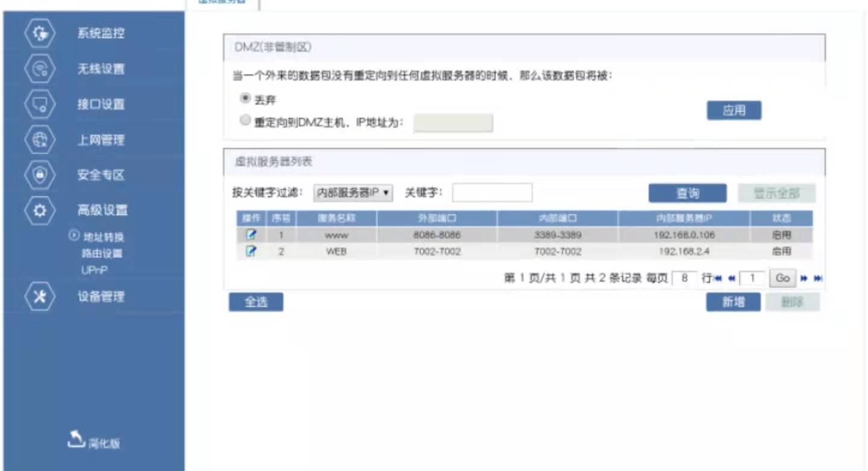
Task: Click the Go pagination button
Action: 782,278
